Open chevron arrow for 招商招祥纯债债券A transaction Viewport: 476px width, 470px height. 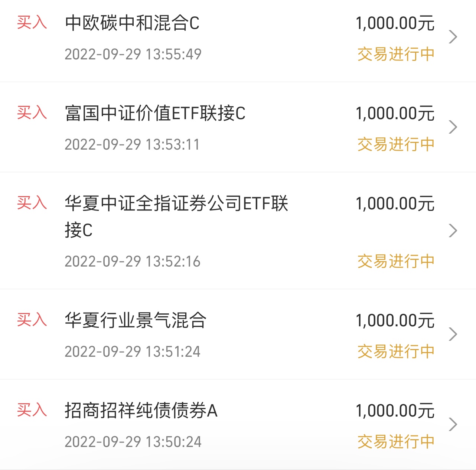tap(453, 424)
